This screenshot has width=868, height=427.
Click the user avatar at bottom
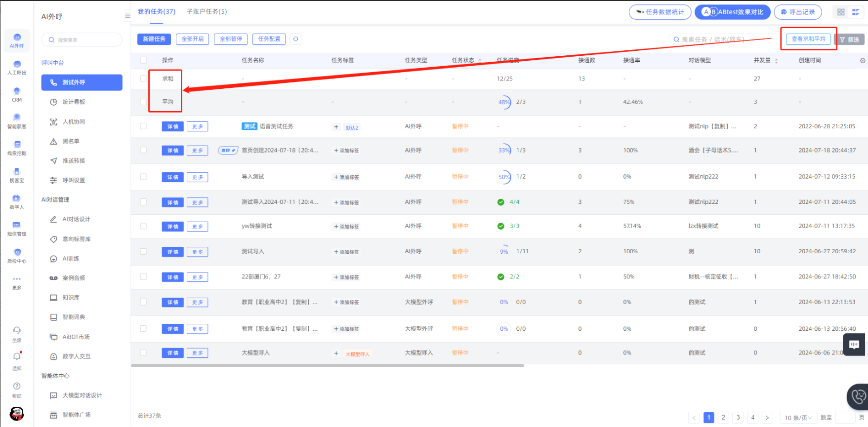coord(17,414)
